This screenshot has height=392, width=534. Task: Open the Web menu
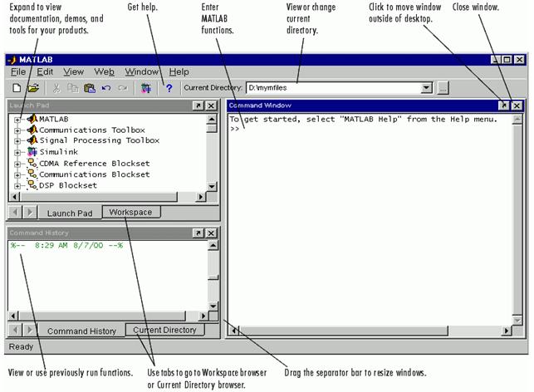click(x=104, y=72)
